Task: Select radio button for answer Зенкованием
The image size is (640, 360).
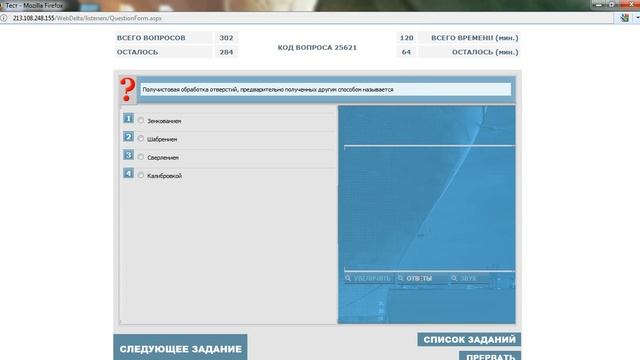Action: [x=141, y=120]
